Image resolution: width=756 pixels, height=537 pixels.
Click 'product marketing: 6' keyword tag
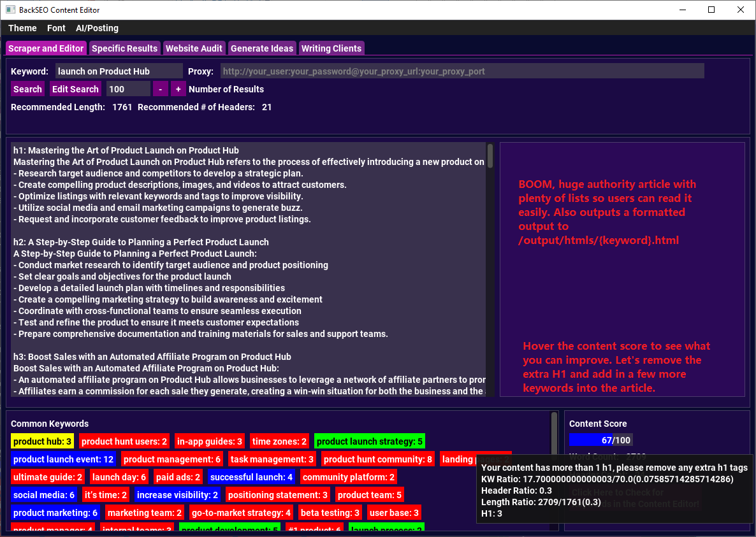(x=55, y=513)
